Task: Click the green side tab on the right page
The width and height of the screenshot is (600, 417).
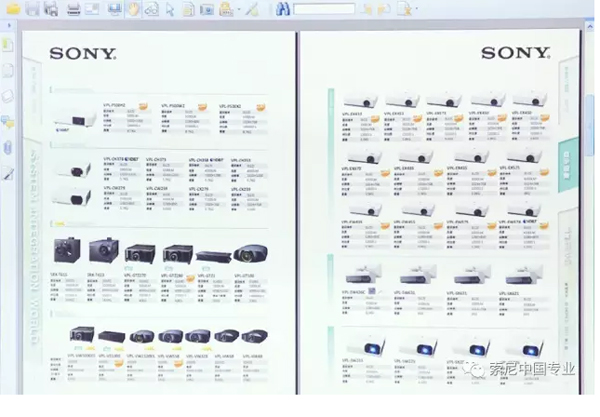Action: pos(567,165)
